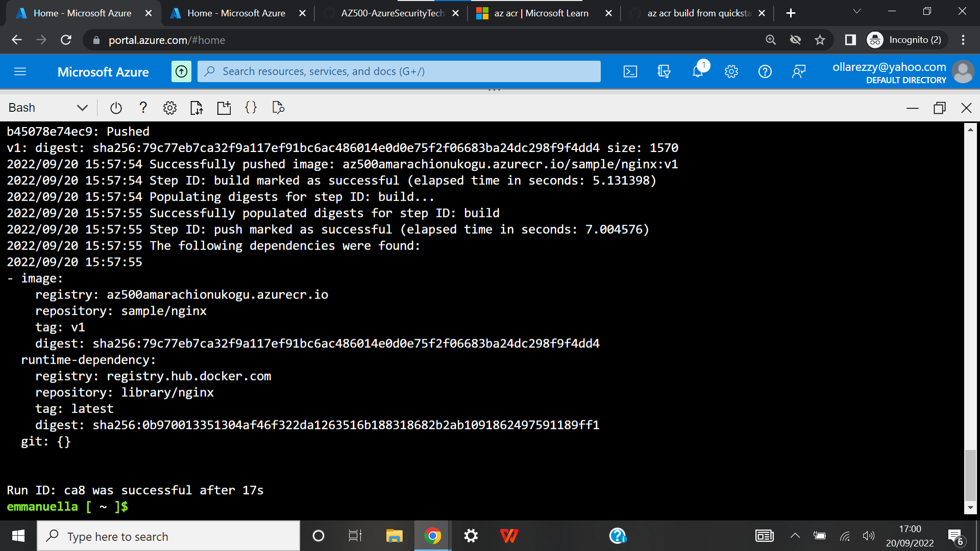The image size is (980, 551).
Task: Open the upload/download files icon
Action: (x=196, y=108)
